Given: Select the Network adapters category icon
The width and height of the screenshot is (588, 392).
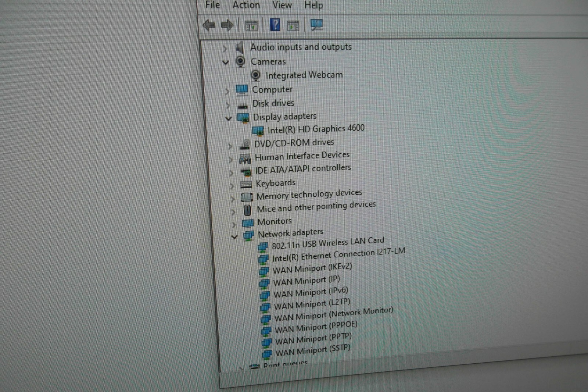Looking at the screenshot, I should tap(249, 236).
